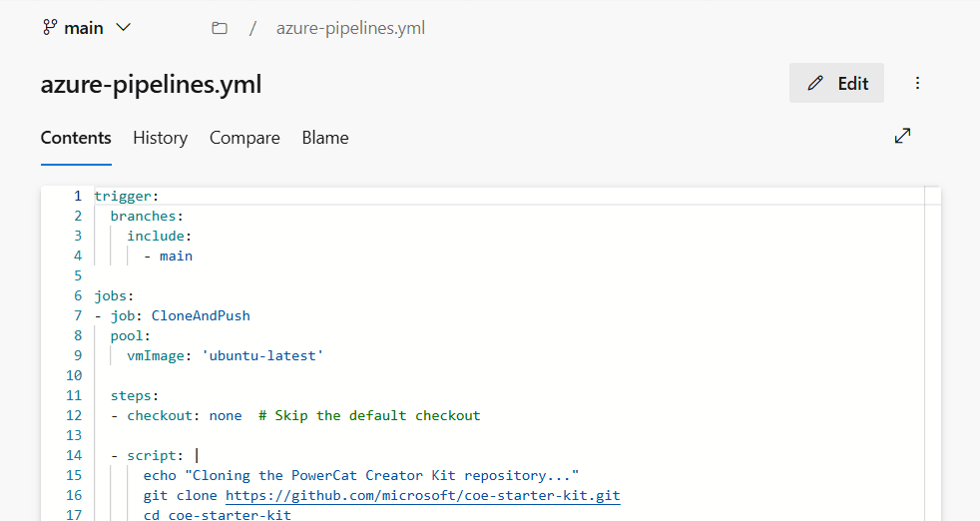The height and width of the screenshot is (521, 980).
Task: Open the More actions vertical ellipsis menu
Action: 917,83
